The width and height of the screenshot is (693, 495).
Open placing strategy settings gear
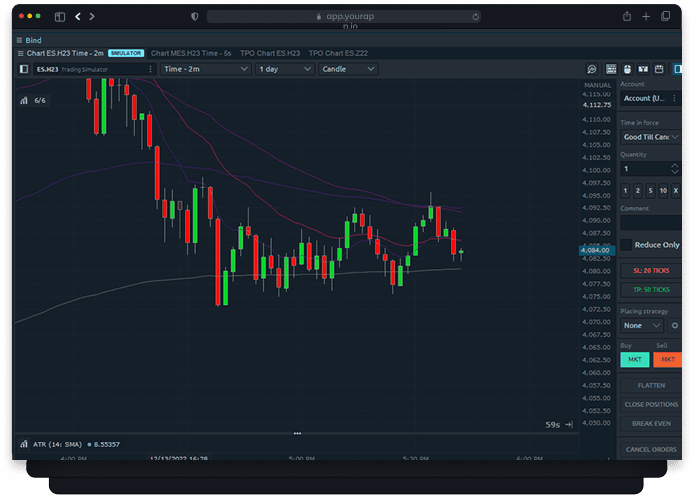[x=675, y=325]
